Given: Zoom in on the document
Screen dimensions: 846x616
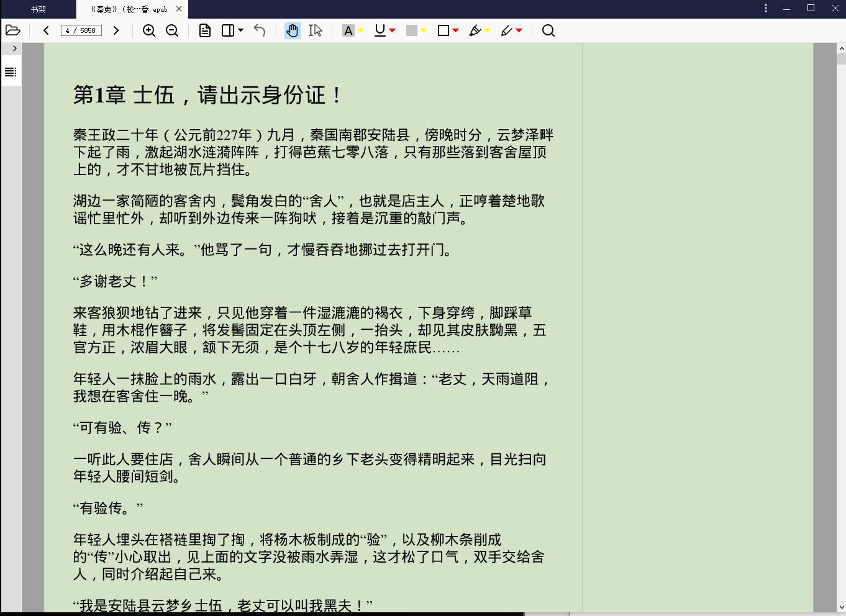Looking at the screenshot, I should (x=149, y=30).
